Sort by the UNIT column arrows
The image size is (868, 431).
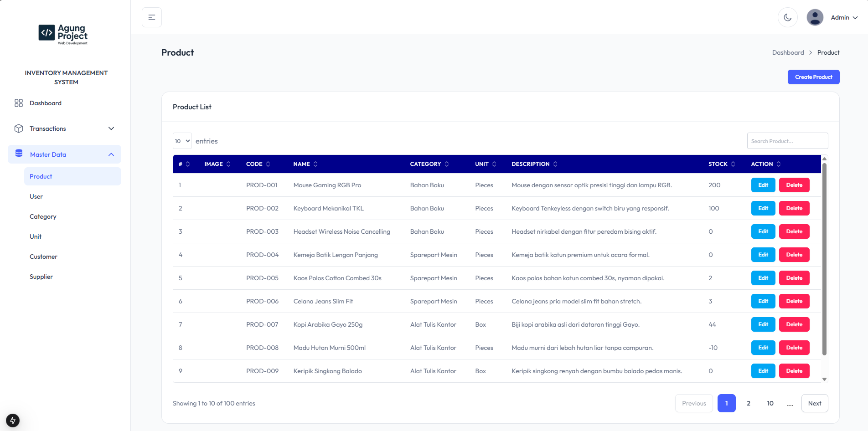click(x=494, y=164)
